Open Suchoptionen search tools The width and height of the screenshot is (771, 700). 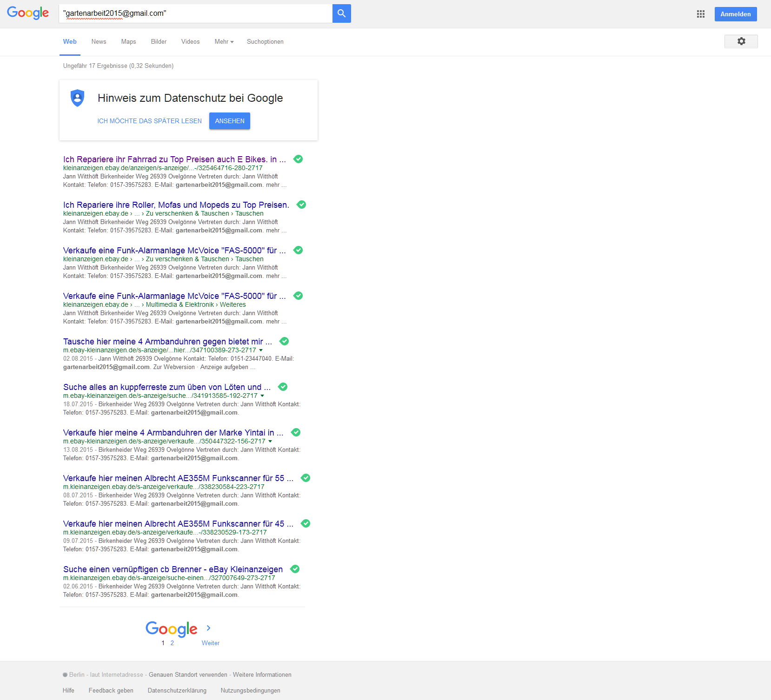(265, 42)
